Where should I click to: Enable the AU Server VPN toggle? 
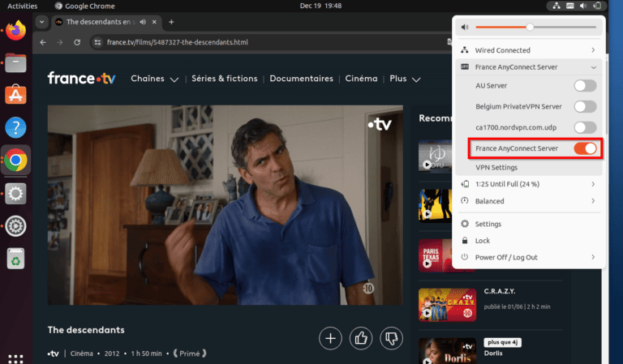pos(585,85)
